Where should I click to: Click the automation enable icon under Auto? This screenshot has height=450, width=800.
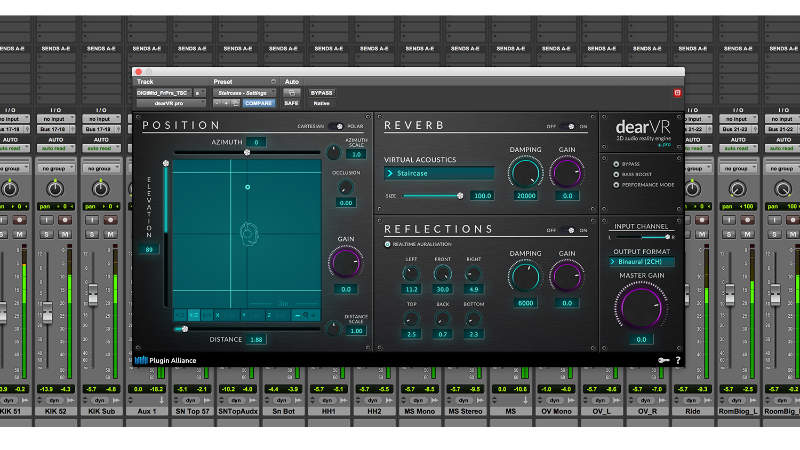pyautogui.click(x=291, y=93)
